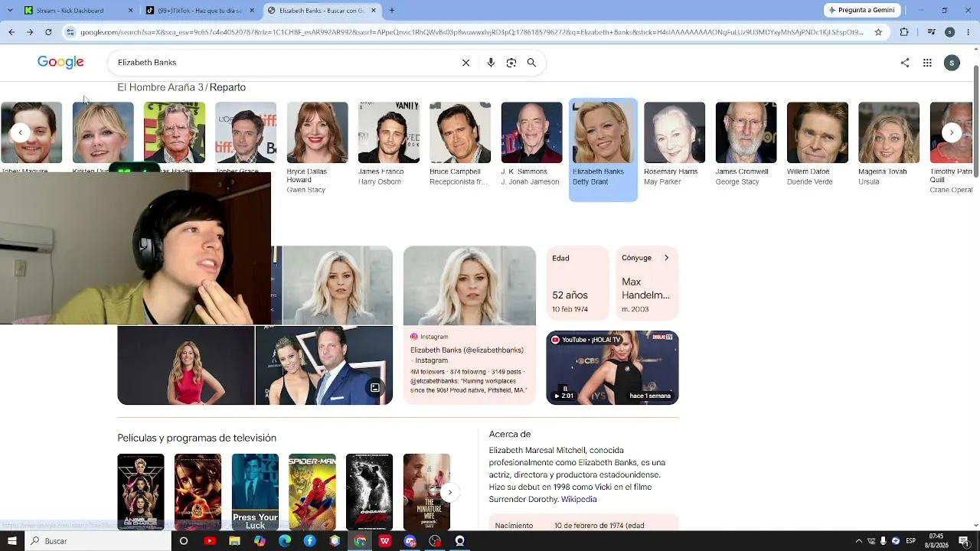The image size is (980, 551).
Task: Open File Explorer from the taskbar
Action: click(234, 541)
